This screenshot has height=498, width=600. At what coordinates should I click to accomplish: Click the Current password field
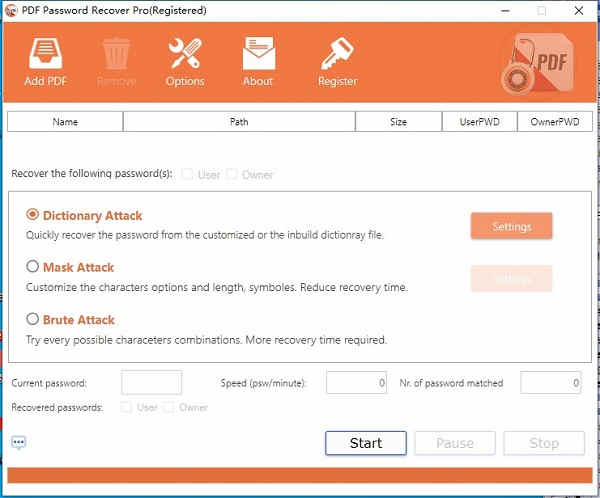(152, 382)
